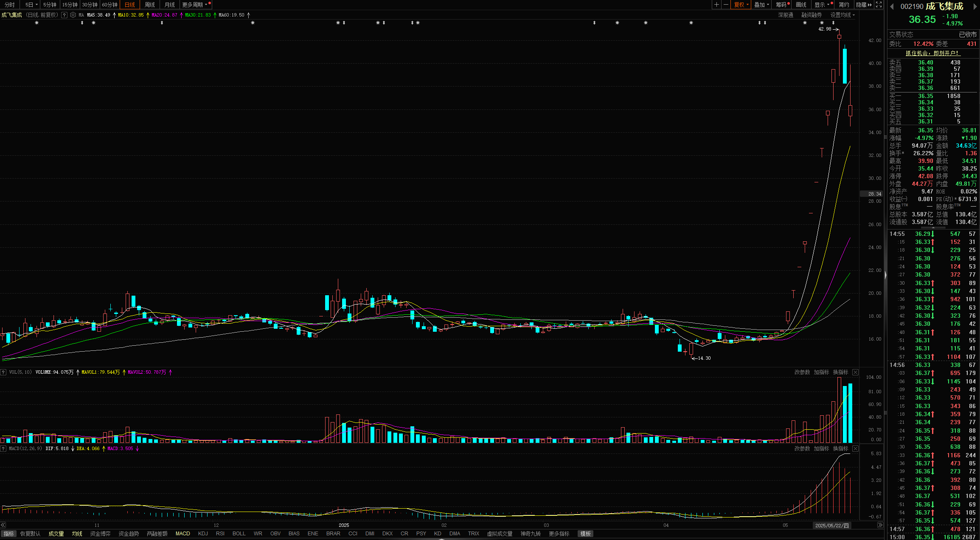Go to previous stock arrow
The image size is (980, 540).
(x=892, y=6)
